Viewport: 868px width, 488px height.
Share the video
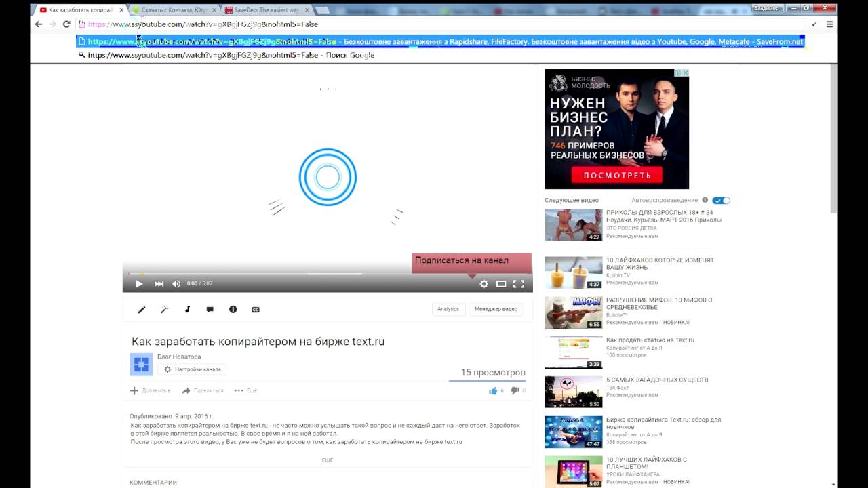click(202, 390)
